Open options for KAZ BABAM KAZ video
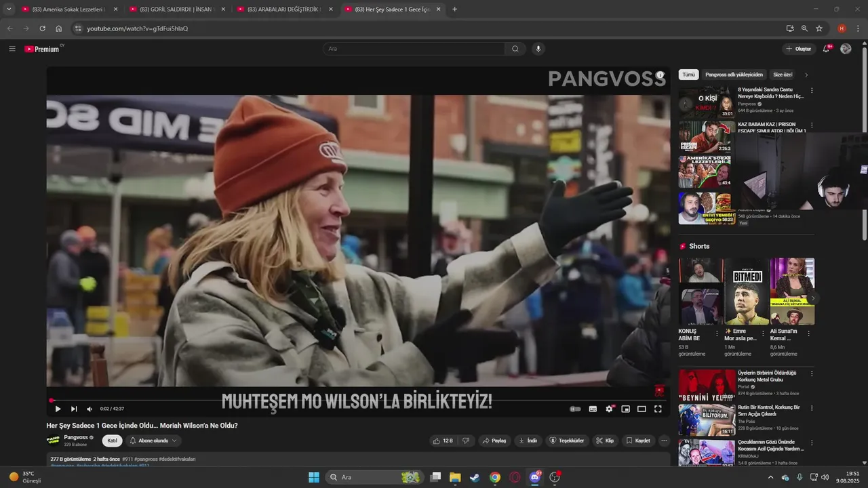The width and height of the screenshot is (868, 488). pos(812,125)
